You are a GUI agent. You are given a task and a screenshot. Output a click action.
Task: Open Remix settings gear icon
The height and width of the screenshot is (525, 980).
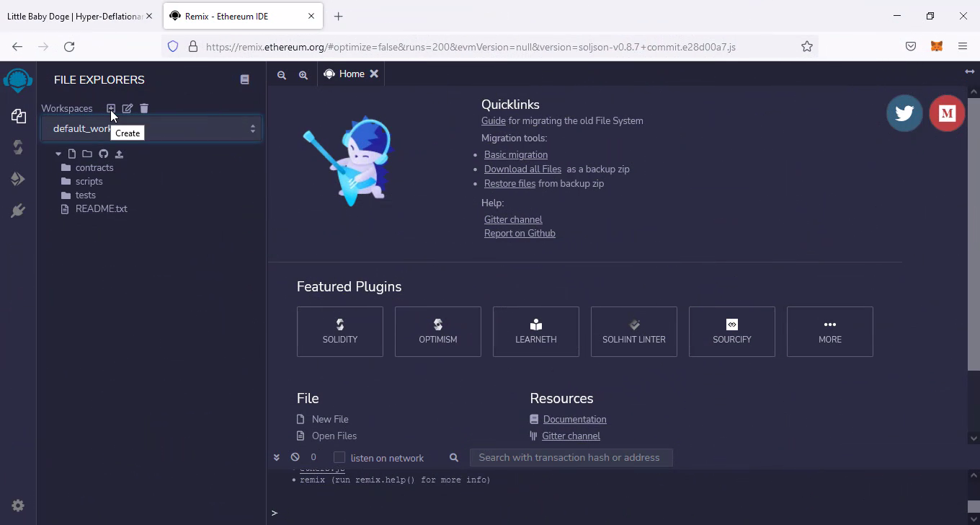(x=18, y=506)
